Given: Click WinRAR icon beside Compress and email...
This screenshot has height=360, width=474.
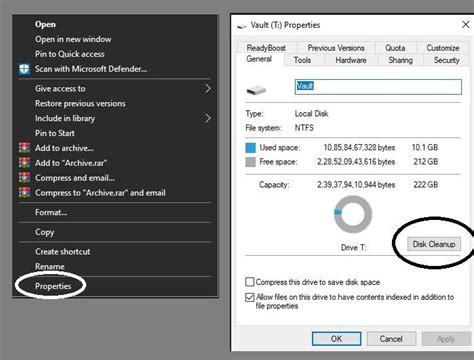Looking at the screenshot, I should click(x=24, y=178).
